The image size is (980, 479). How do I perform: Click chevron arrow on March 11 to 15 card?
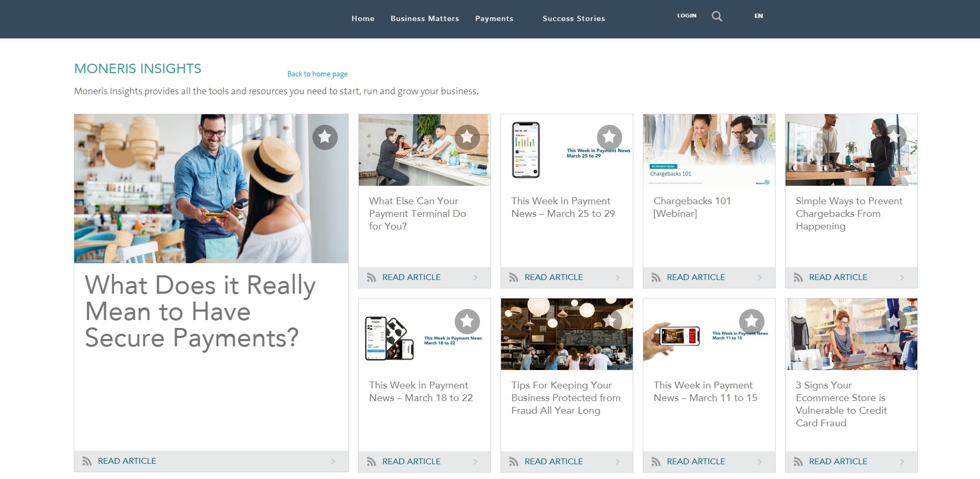click(x=760, y=462)
